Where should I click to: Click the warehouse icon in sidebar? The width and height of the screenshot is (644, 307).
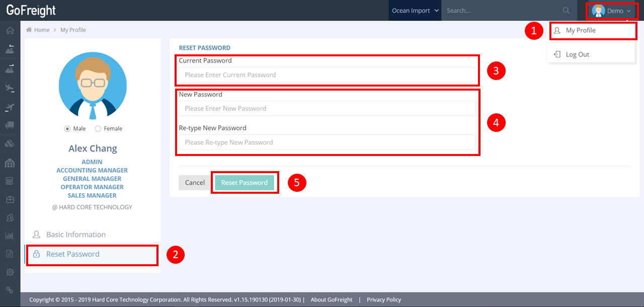click(10, 163)
